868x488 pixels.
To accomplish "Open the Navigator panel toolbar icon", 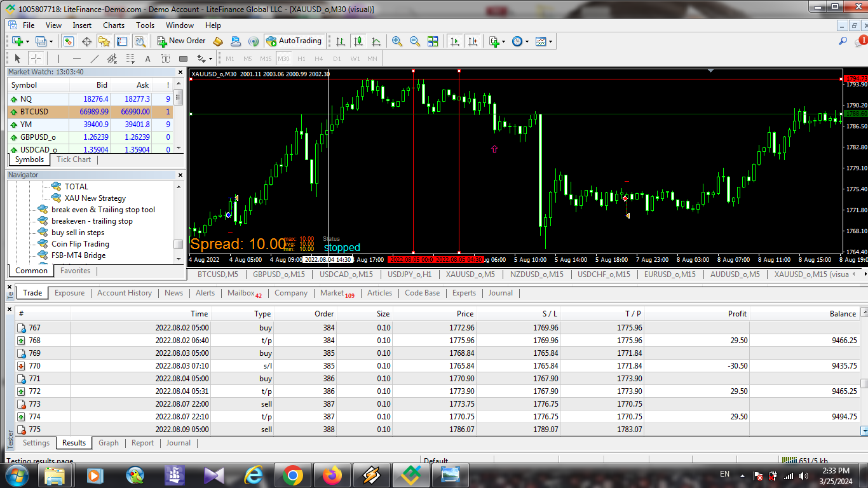I will (x=104, y=41).
